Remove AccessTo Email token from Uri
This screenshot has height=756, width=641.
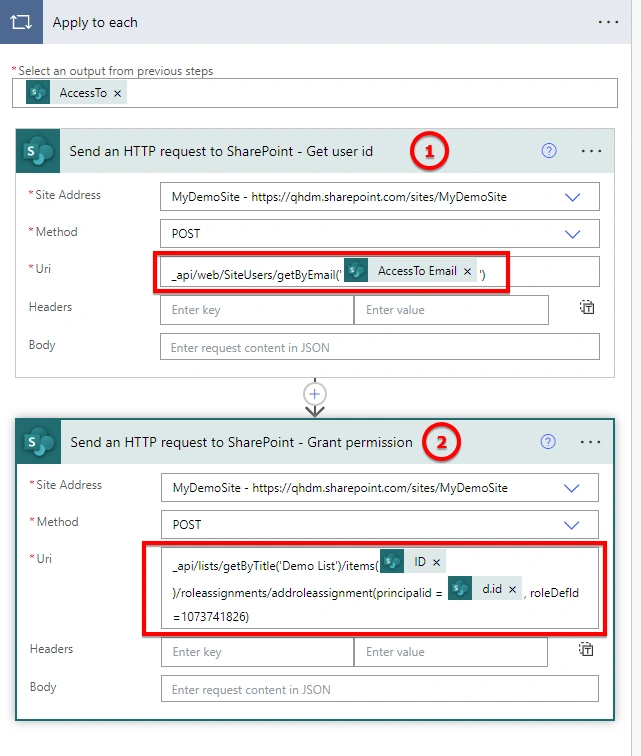(467, 271)
